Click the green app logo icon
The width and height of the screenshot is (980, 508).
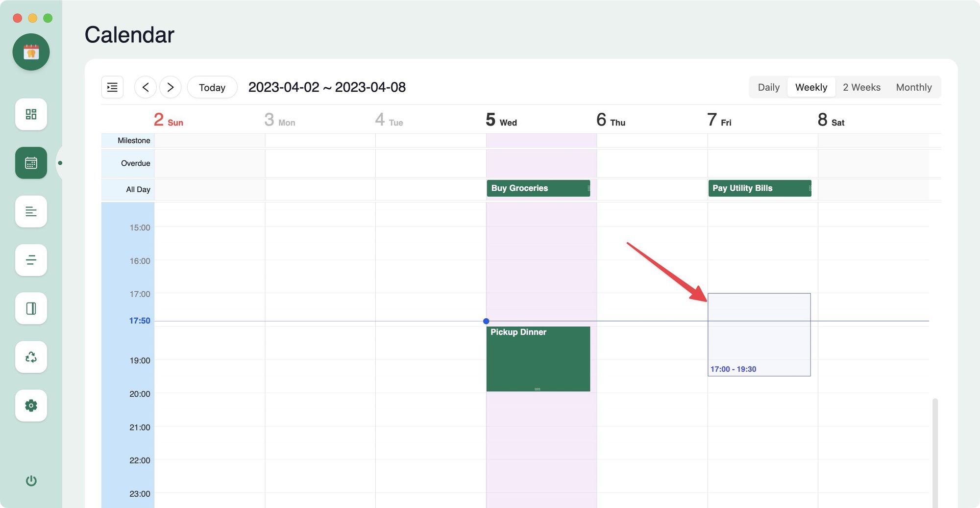(x=31, y=52)
